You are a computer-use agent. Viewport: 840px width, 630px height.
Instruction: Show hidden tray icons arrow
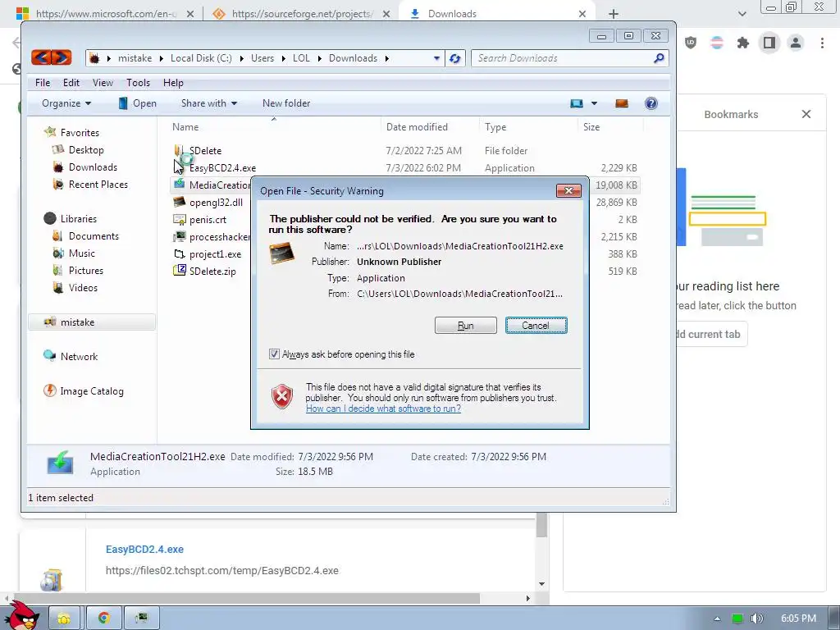click(x=717, y=619)
